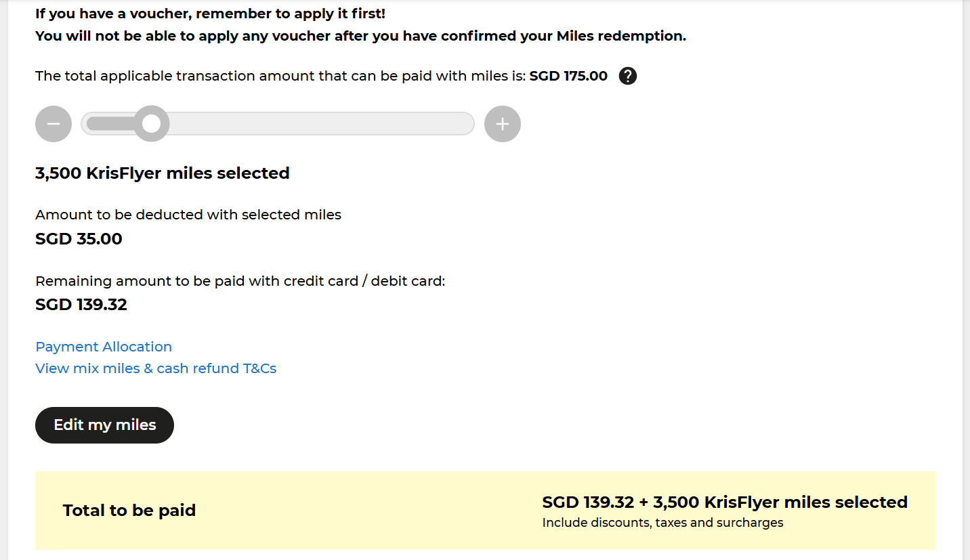Click the Total to be paid summary row
970x560 pixels.
point(129,510)
